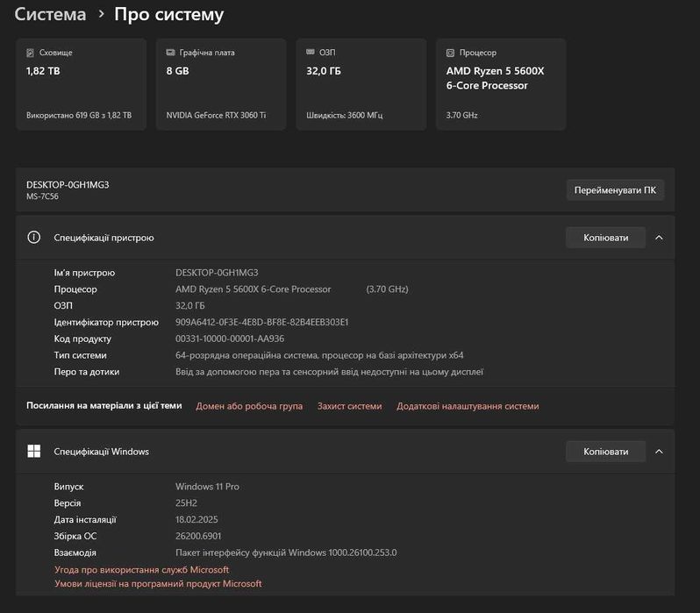The width and height of the screenshot is (700, 613).
Task: Open Додаткові налаштування системи link
Action: (x=468, y=406)
